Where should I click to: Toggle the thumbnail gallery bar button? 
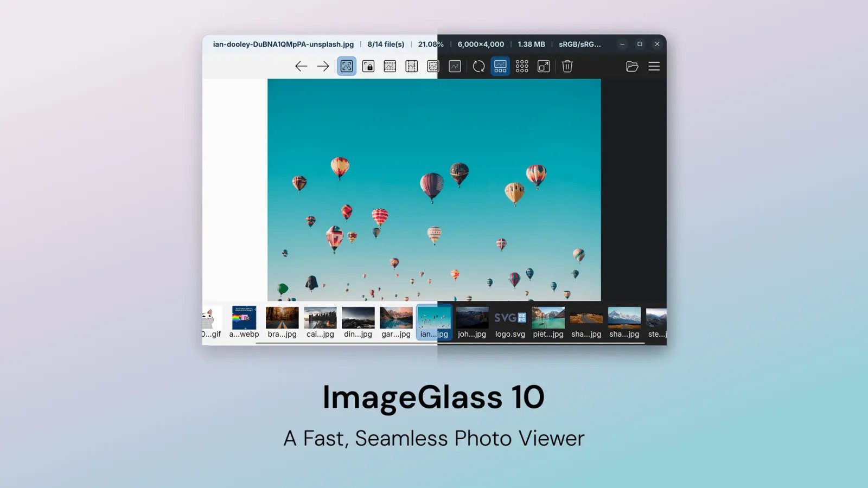(x=500, y=66)
